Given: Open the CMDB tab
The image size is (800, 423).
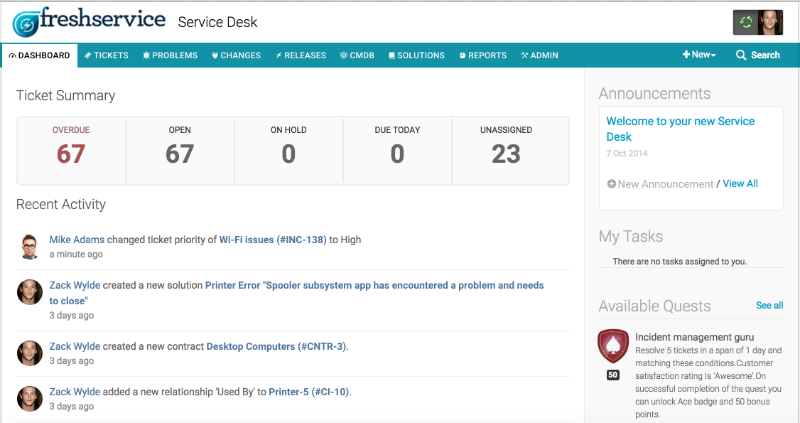Looking at the screenshot, I should [x=357, y=55].
